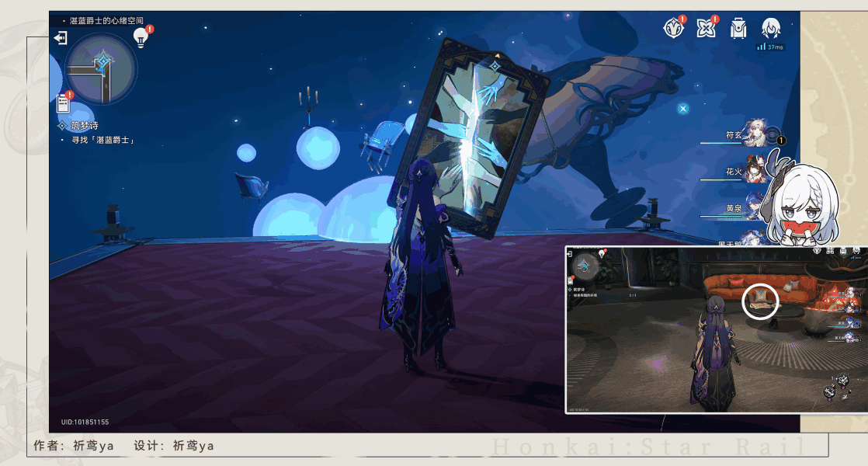
Task: Open the four-petal flower icon in top-right HUD
Action: [706, 28]
